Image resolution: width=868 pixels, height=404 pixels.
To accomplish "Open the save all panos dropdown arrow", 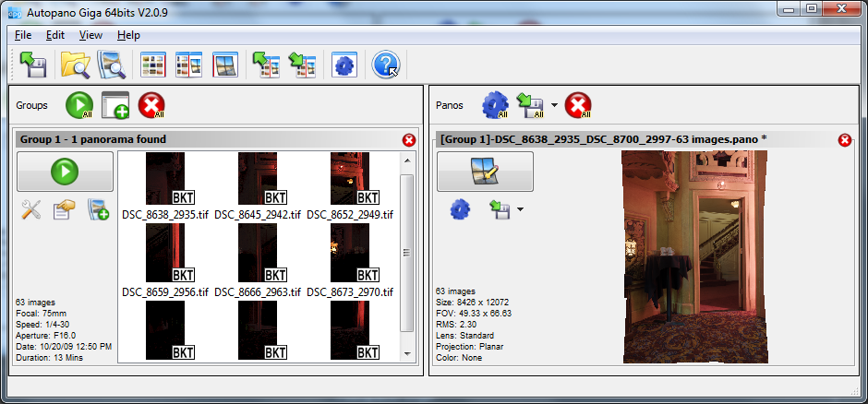I will click(x=554, y=105).
